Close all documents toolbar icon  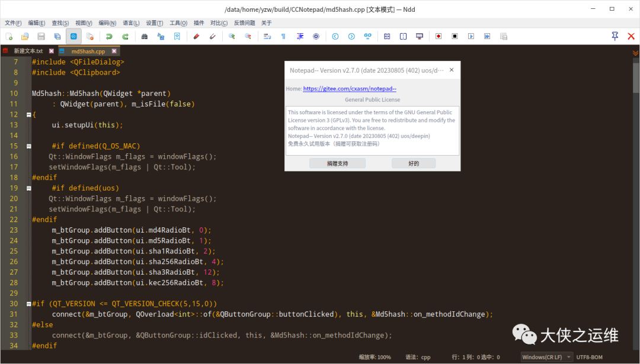pyautogui.click(x=90, y=36)
